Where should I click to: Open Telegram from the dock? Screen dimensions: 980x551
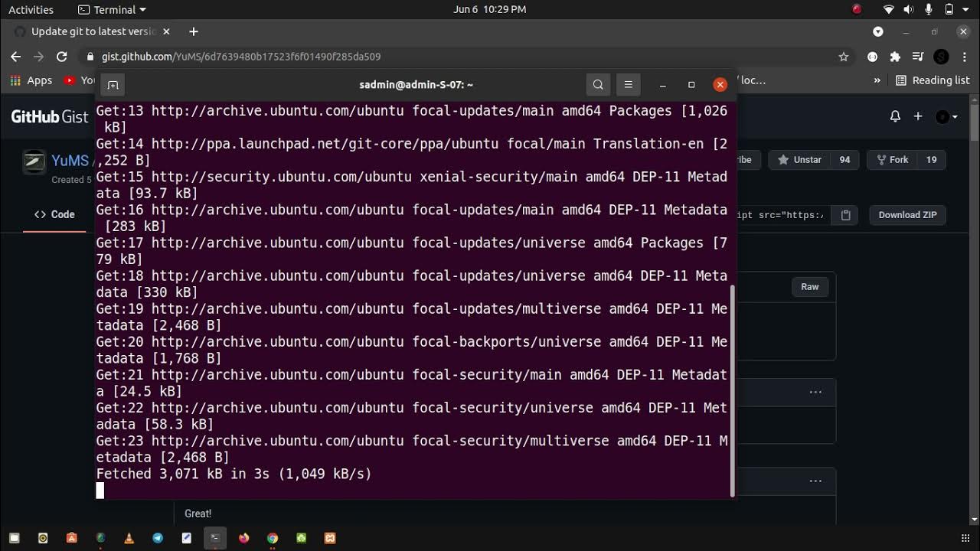158,538
